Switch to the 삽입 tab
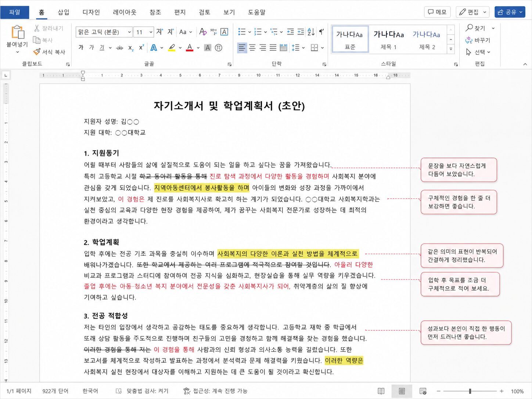The image size is (532, 399). [64, 12]
